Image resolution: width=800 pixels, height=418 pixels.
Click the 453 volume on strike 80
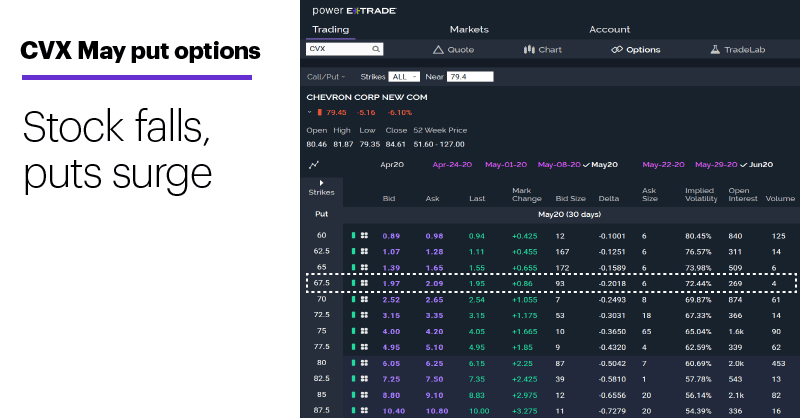(x=778, y=363)
